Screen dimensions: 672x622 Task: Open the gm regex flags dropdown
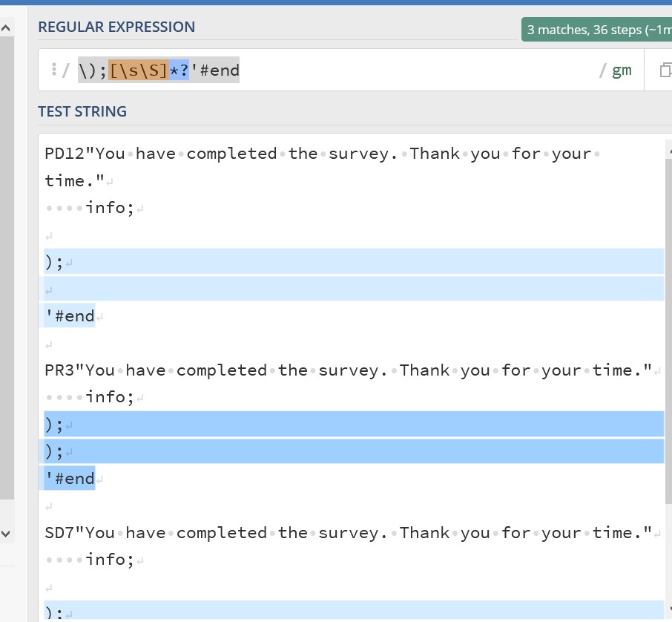click(623, 70)
